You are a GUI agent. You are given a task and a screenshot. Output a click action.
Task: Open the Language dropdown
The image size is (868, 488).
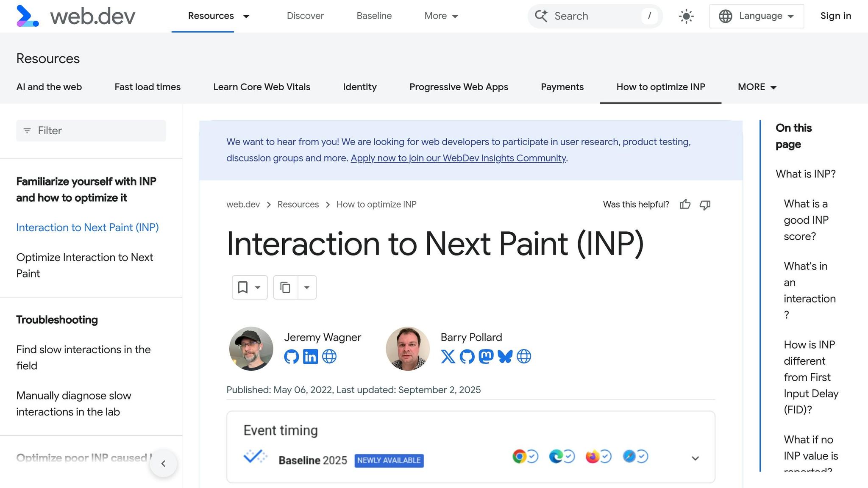click(757, 16)
